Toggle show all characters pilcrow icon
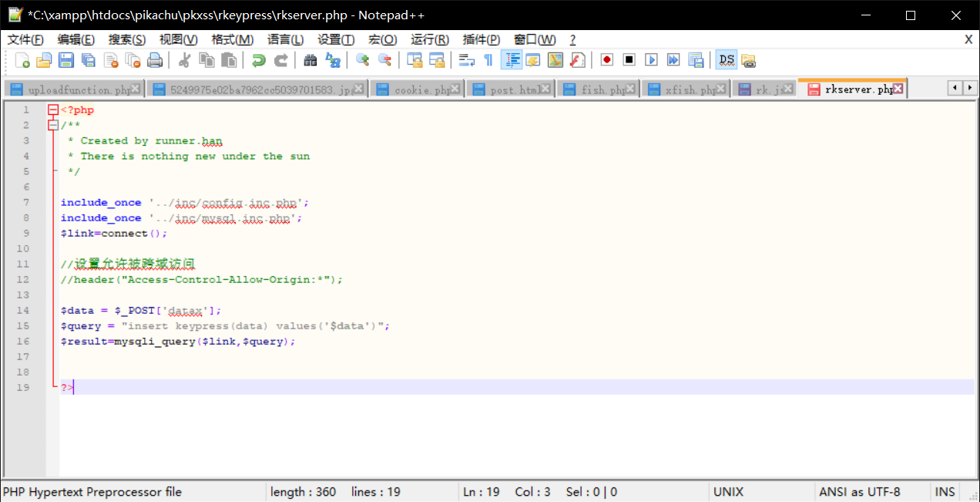This screenshot has height=502, width=980. (x=488, y=60)
